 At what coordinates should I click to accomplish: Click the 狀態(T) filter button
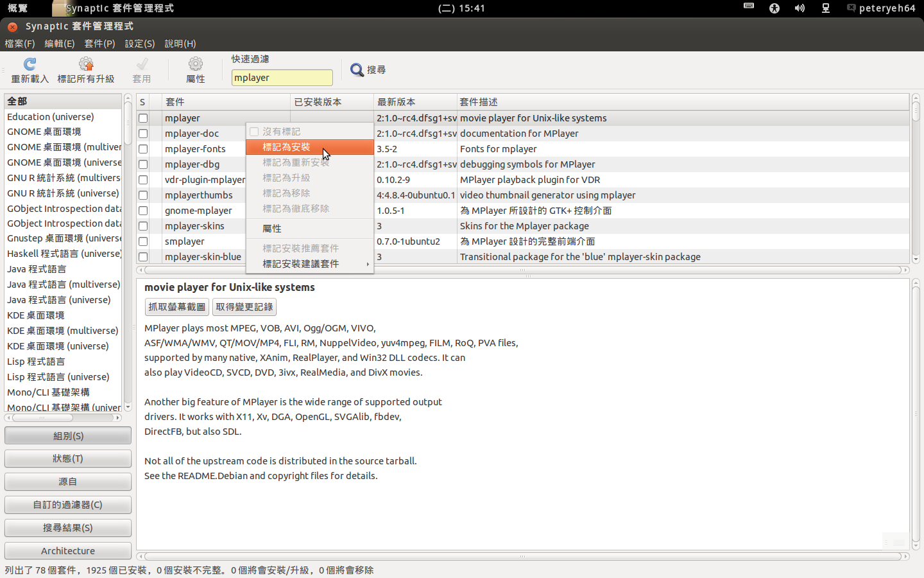tap(68, 459)
